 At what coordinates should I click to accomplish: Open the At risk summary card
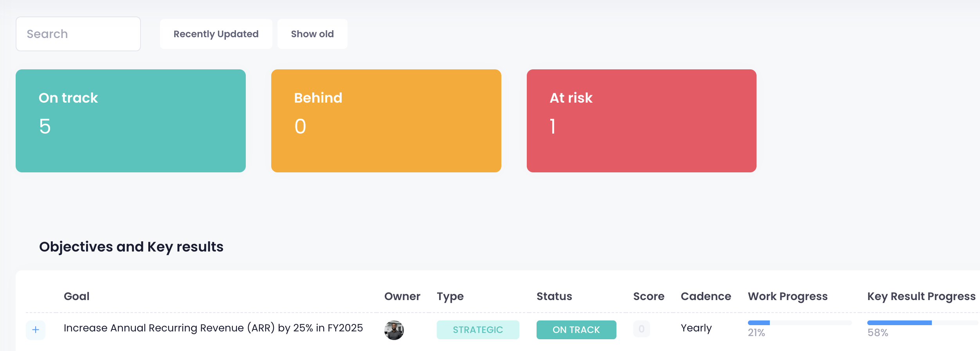coord(641,120)
